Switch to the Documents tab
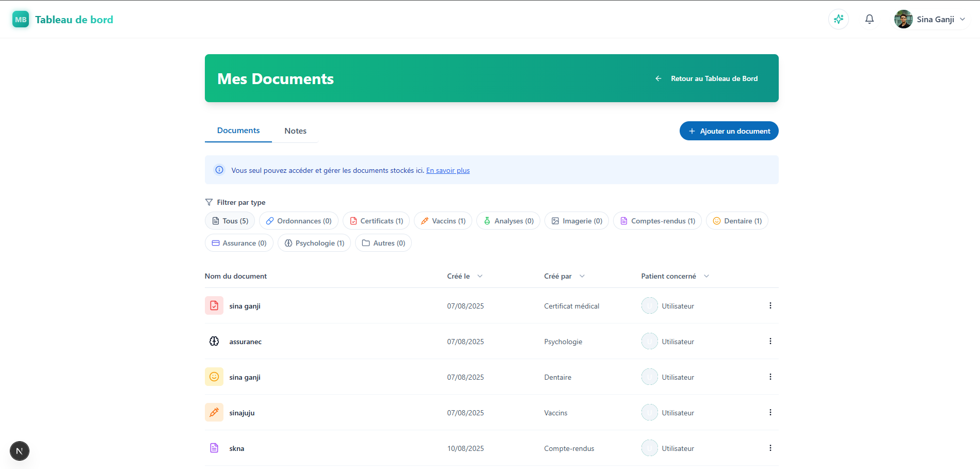 pos(238,131)
